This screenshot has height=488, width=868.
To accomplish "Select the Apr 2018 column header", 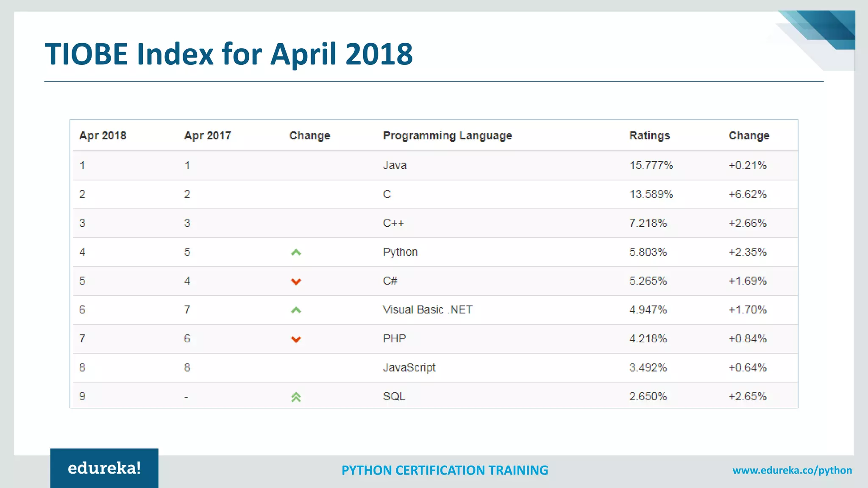I will [103, 136].
